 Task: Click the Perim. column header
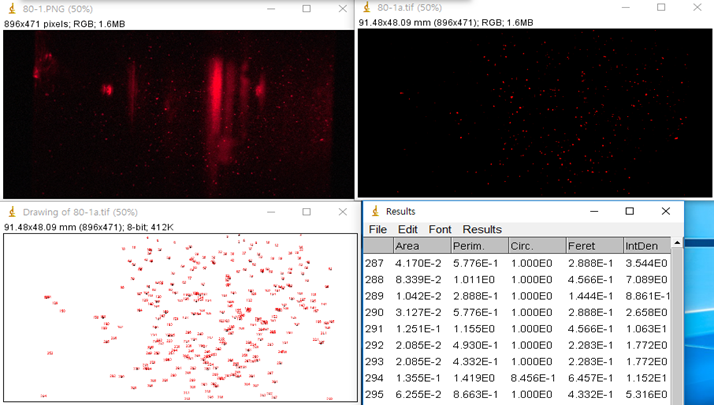coord(480,246)
